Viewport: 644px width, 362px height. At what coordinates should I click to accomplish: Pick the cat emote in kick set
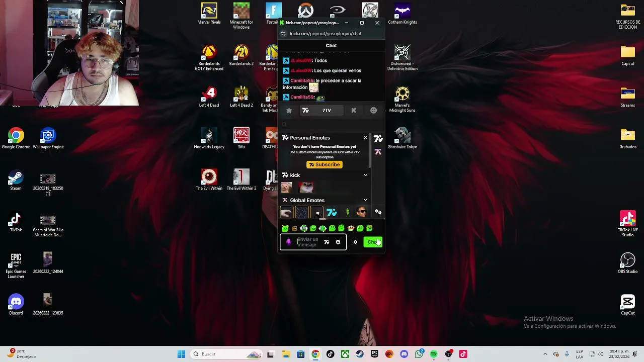tap(286, 188)
